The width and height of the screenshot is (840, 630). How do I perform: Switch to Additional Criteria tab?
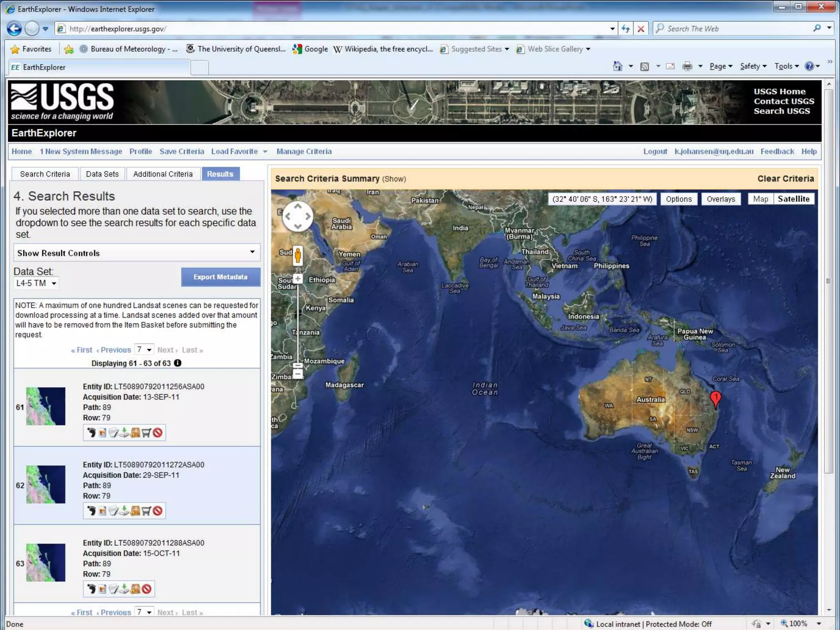point(163,174)
